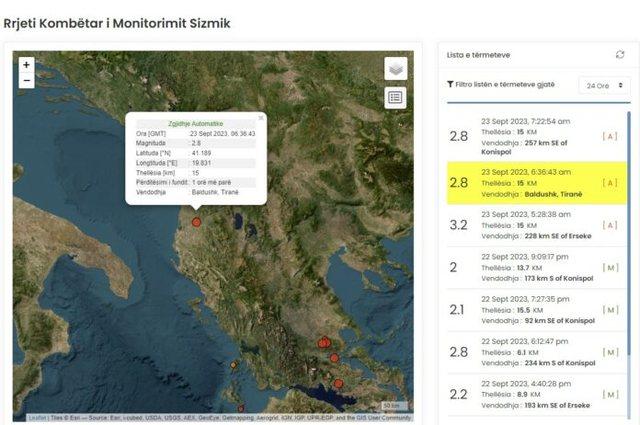The image size is (640, 425).
Task: Zoom out on the seismic map
Action: click(27, 80)
